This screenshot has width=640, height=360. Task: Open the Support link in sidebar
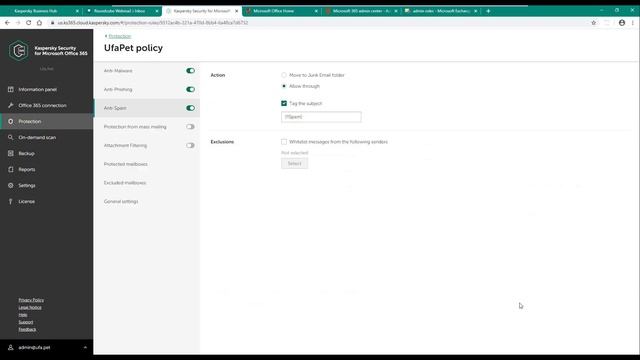pyautogui.click(x=26, y=322)
